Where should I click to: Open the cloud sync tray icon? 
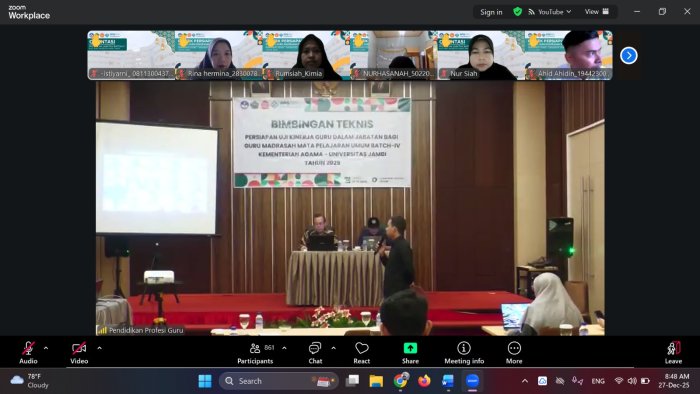(x=542, y=381)
